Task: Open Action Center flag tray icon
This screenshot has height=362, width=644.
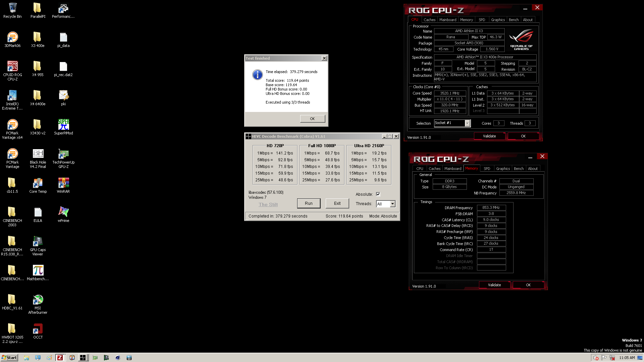Action: (604, 358)
